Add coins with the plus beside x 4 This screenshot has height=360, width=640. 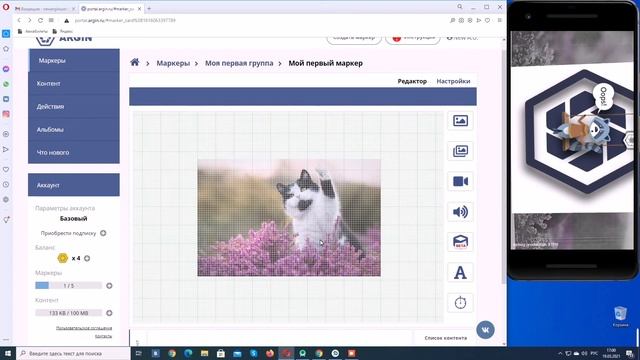tap(87, 258)
